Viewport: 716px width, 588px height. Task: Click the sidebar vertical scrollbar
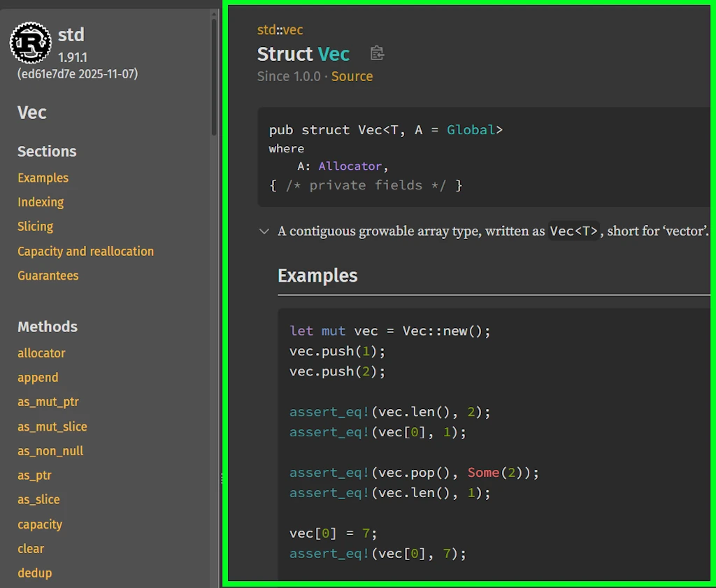214,77
